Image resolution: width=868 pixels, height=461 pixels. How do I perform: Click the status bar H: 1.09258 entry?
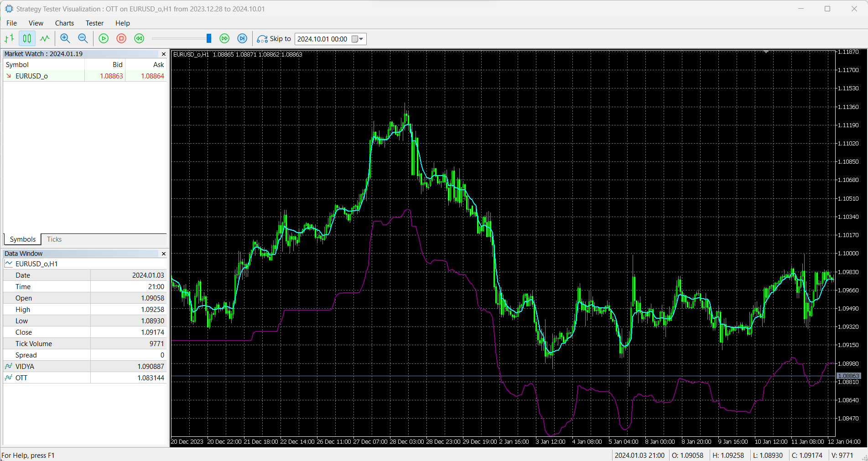(x=728, y=456)
